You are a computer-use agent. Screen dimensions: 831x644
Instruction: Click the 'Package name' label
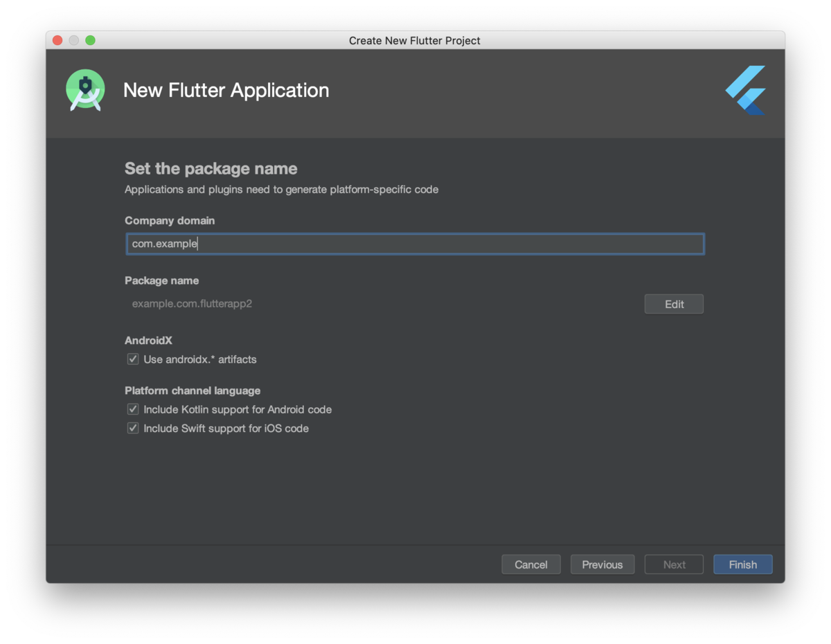click(x=161, y=280)
